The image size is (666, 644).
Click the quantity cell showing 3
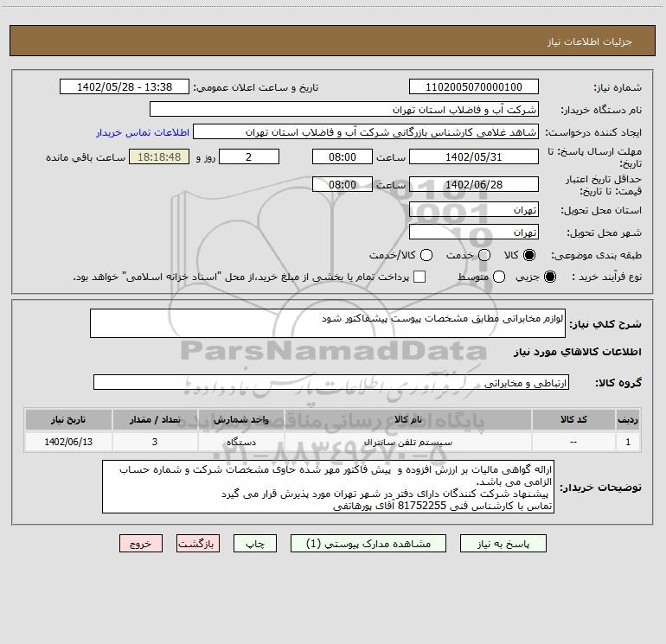pyautogui.click(x=155, y=442)
